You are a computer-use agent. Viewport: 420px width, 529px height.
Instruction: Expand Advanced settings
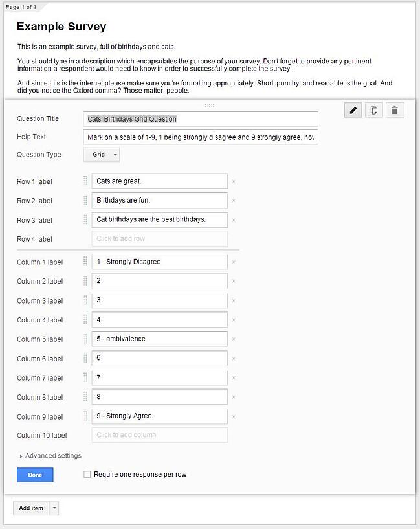click(50, 456)
